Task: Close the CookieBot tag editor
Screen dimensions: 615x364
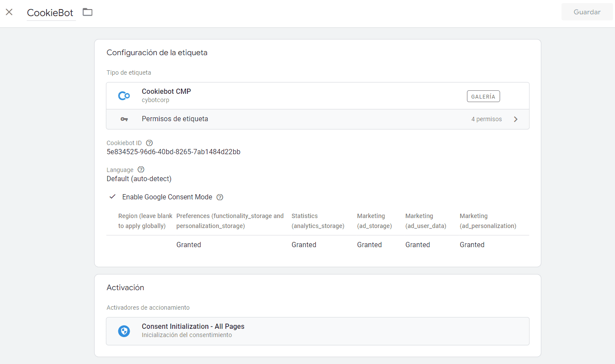Action: pyautogui.click(x=9, y=12)
